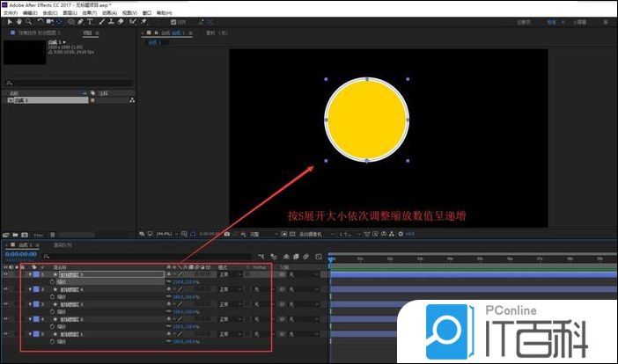Toggle scale stopwatch for layer 1
Image resolution: width=618 pixels, height=364 pixels.
[x=51, y=282]
